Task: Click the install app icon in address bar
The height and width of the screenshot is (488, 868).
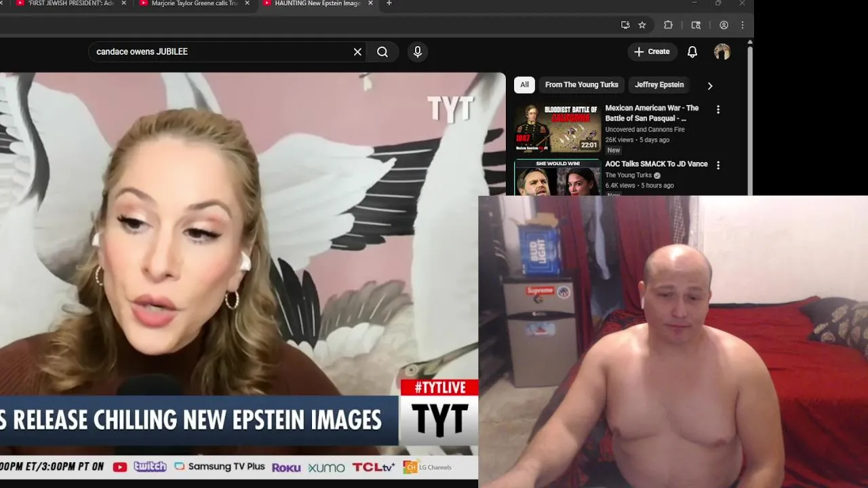Action: 625,25
